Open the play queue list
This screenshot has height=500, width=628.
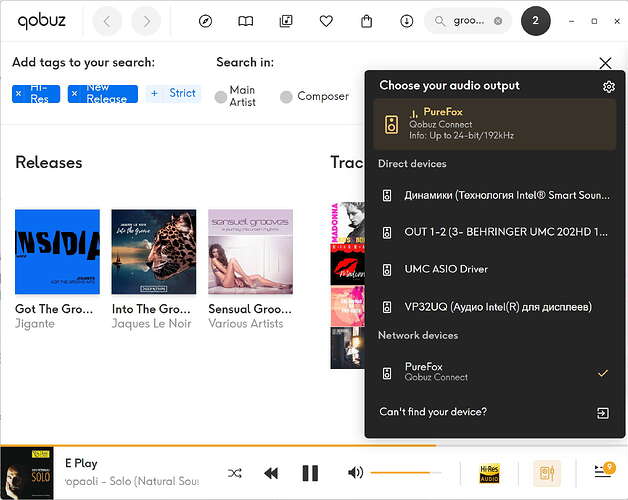(603, 472)
